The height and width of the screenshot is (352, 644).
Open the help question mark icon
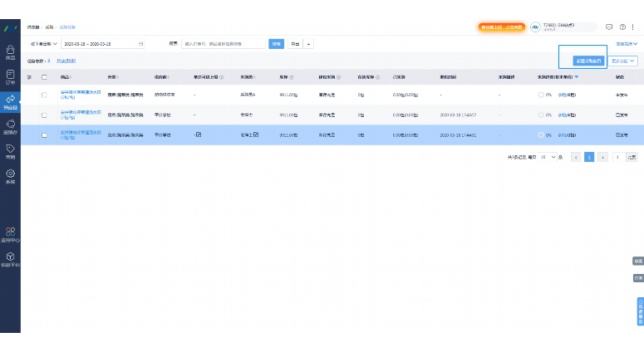(x=622, y=27)
